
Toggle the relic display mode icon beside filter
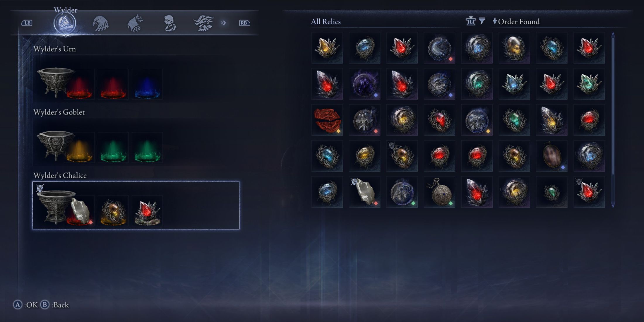coord(471,21)
